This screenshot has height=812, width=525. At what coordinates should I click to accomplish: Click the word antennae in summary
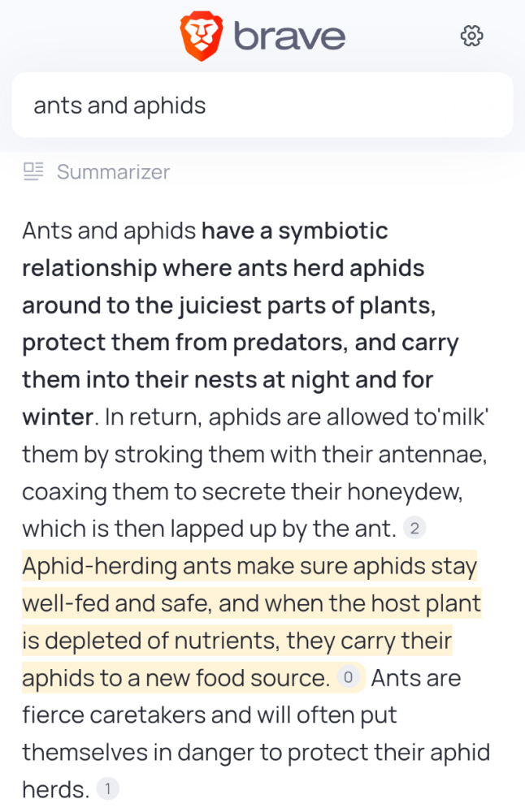[432, 454]
